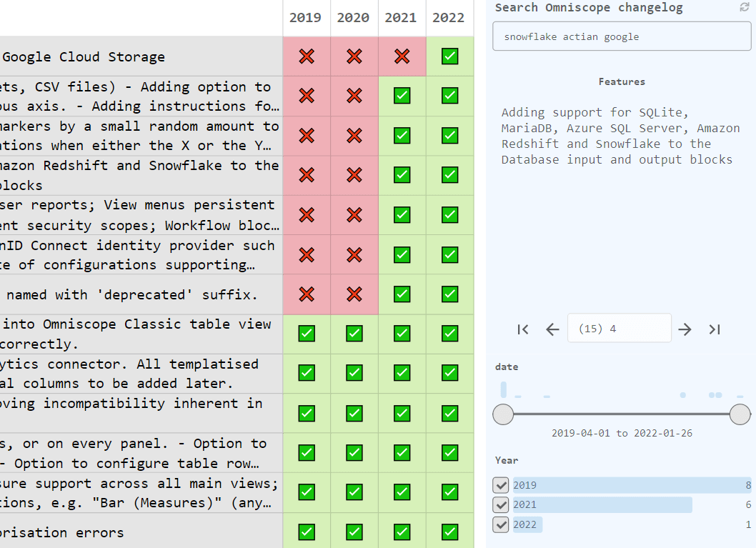
Task: Click the refresh icon beside Search Omniscope changelog
Action: (745, 7)
